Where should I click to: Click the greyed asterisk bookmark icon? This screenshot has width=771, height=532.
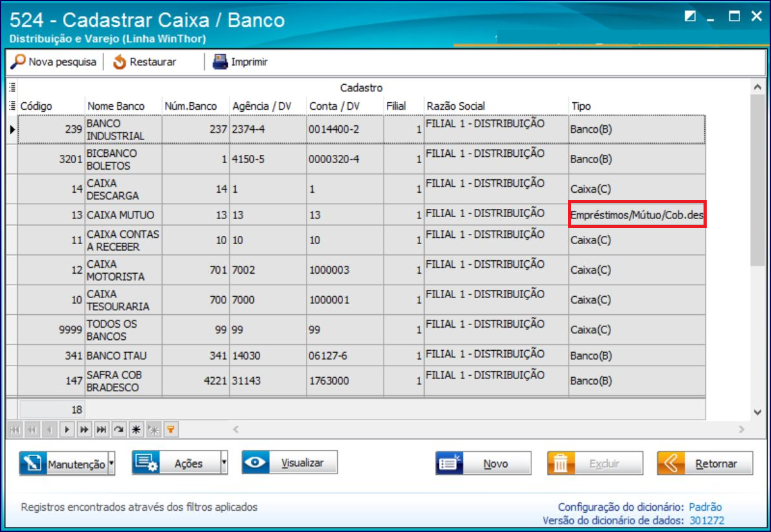pos(153,430)
